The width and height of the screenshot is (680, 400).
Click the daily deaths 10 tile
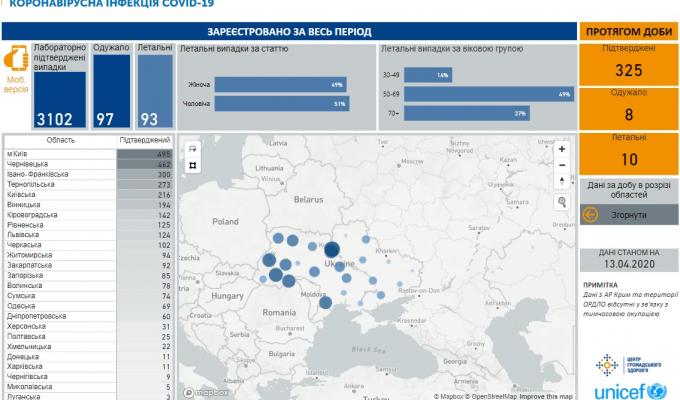pos(629,154)
